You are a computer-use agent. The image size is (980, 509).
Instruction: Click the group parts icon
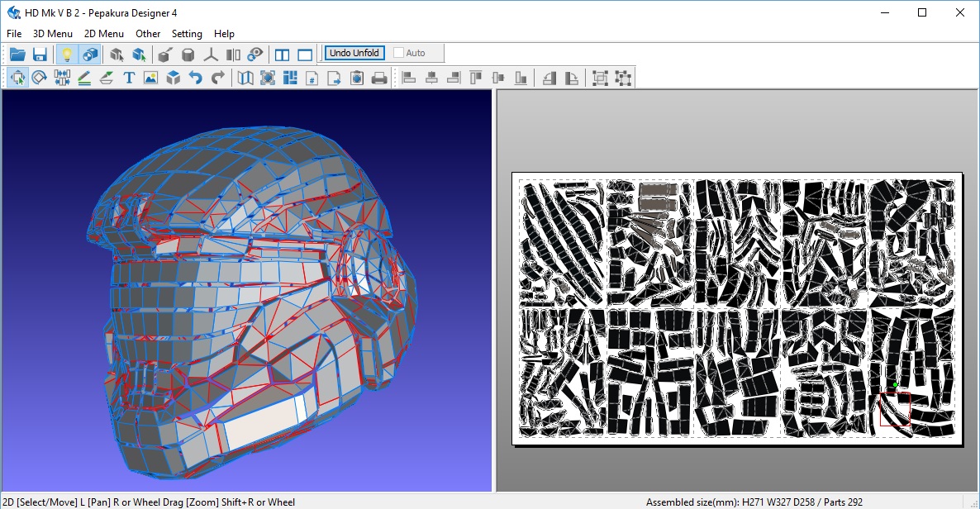600,78
